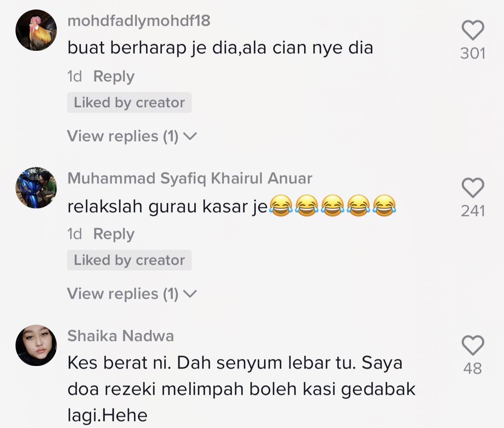Click the 241 likes count

click(x=473, y=211)
